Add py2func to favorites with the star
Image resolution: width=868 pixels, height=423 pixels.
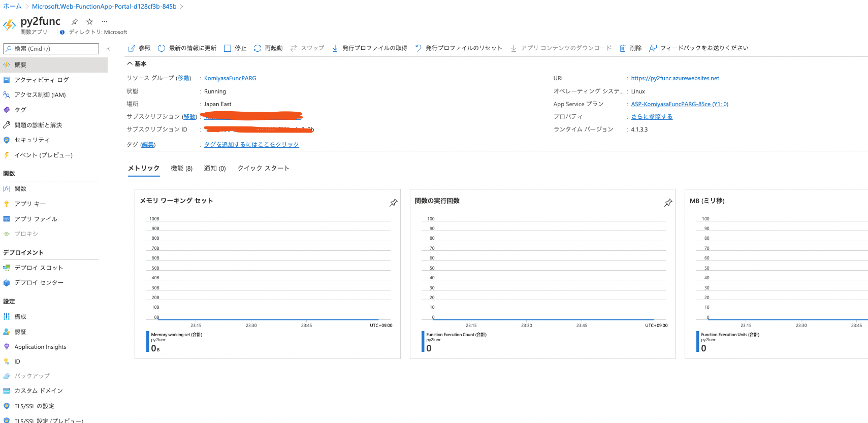coord(89,21)
